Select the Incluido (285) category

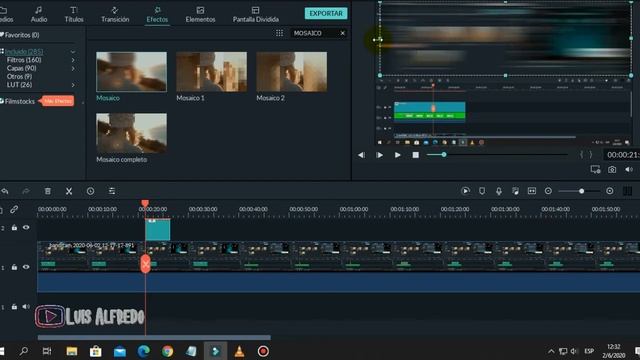24,51
